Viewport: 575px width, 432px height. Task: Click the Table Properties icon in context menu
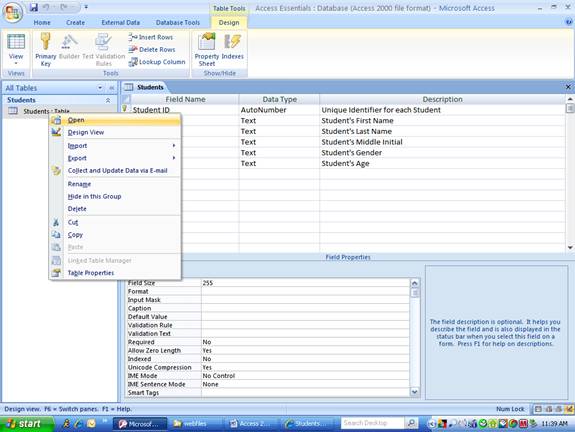point(56,272)
